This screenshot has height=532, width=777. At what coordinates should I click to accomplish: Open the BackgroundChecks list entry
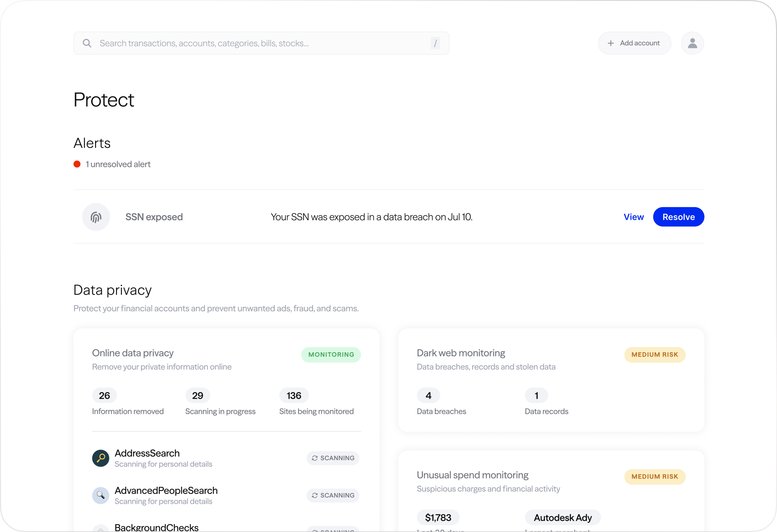coord(156,527)
